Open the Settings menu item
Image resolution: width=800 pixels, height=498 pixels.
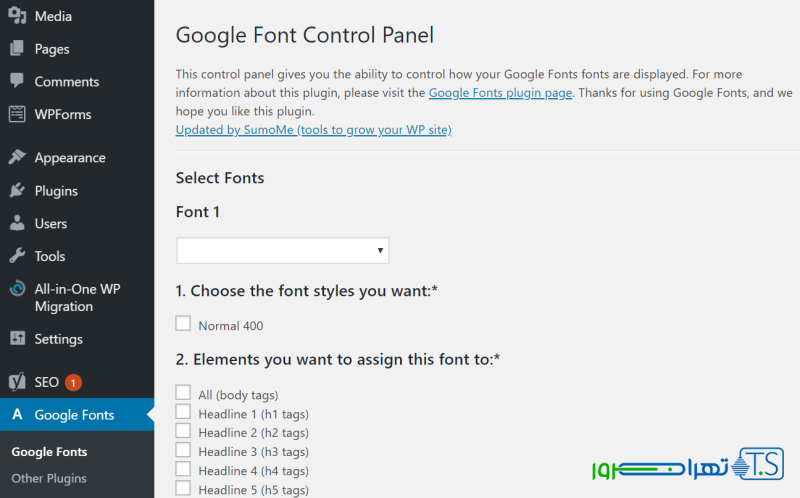tap(58, 339)
